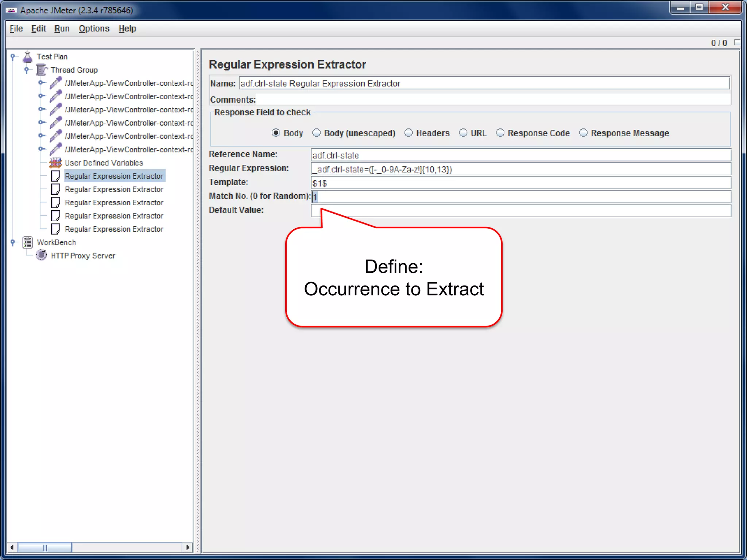Click the 0 / 0 thread counter
Image resolution: width=747 pixels, height=560 pixels.
719,43
